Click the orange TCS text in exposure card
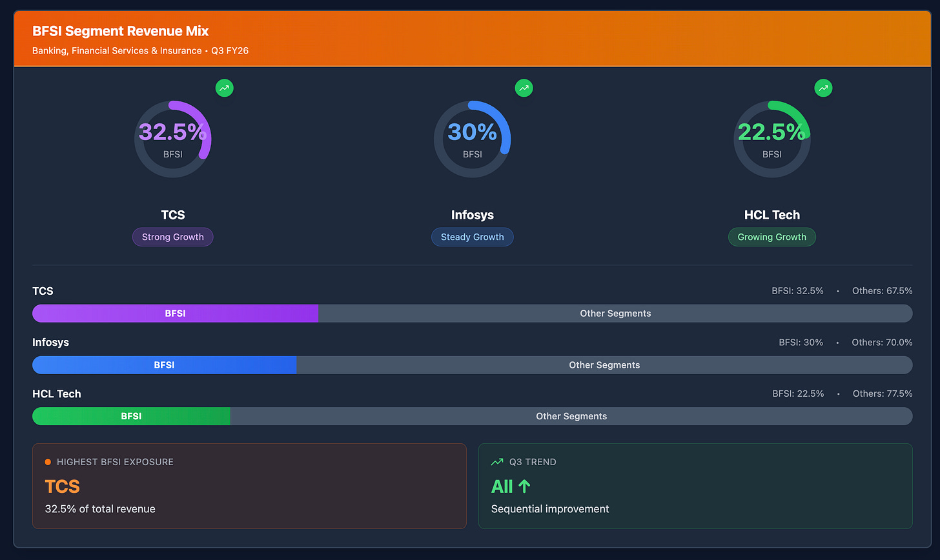Image resolution: width=940 pixels, height=560 pixels. 63,486
